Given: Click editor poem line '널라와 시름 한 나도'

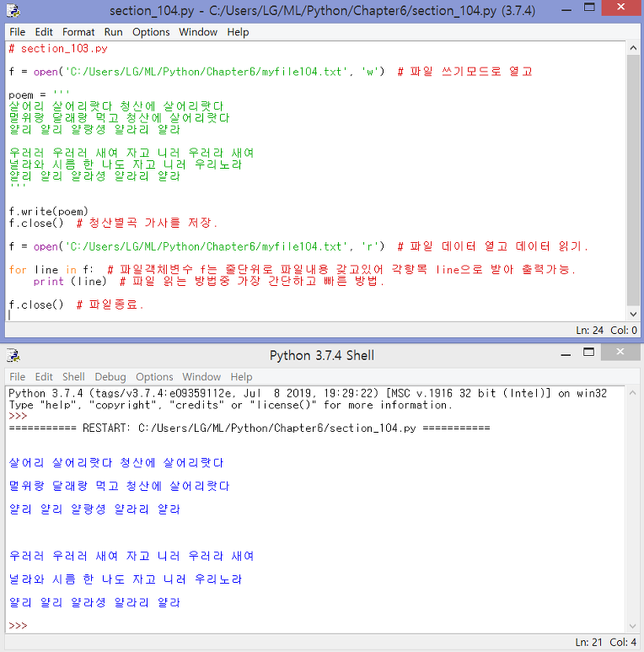Looking at the screenshot, I should point(125,164).
